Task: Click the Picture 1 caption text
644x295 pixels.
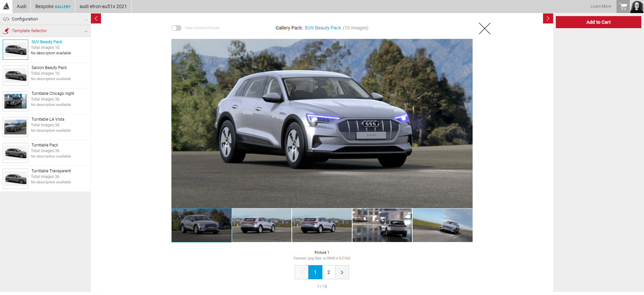Action: (322, 252)
